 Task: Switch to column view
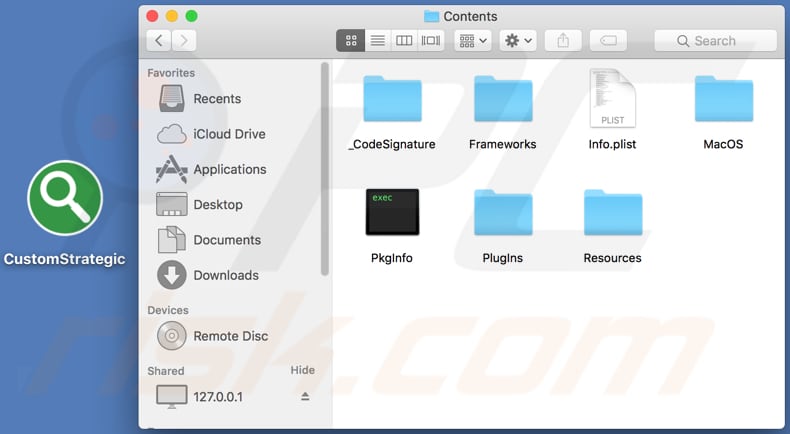coord(404,40)
